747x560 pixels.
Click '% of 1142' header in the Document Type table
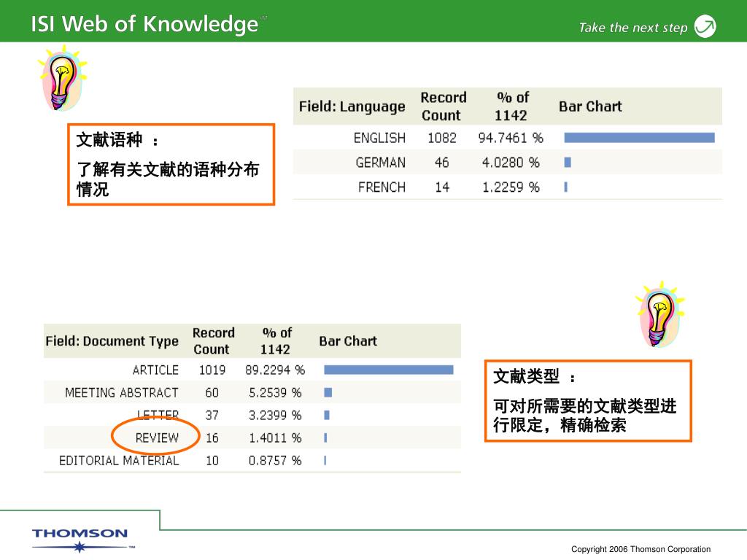(276, 341)
